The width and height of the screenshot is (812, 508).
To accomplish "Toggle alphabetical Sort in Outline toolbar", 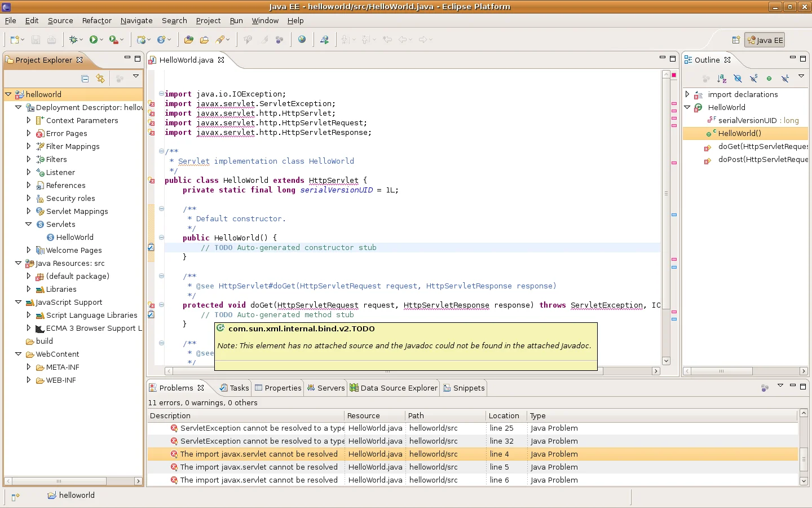I will click(x=722, y=78).
